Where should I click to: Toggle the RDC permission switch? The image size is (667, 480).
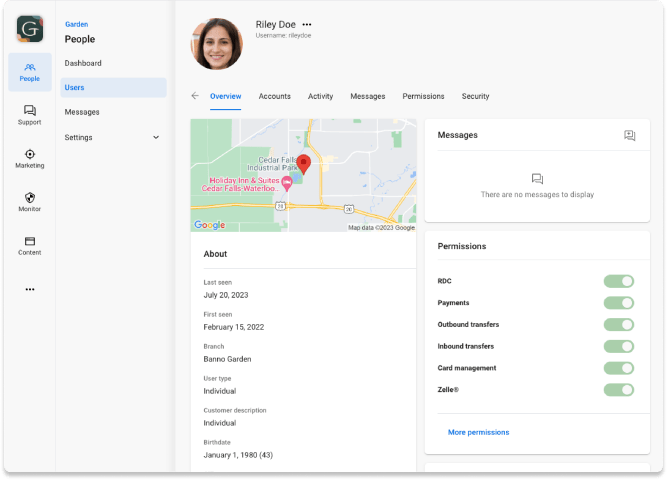point(619,281)
